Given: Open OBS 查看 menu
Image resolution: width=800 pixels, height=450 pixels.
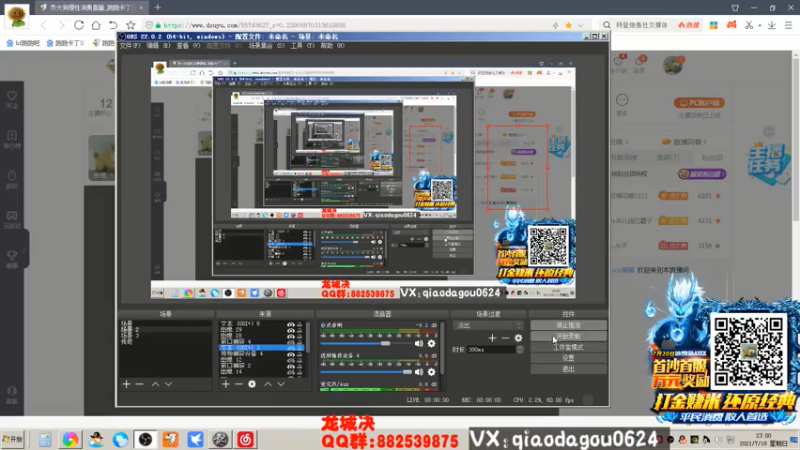Looking at the screenshot, I should 189,45.
